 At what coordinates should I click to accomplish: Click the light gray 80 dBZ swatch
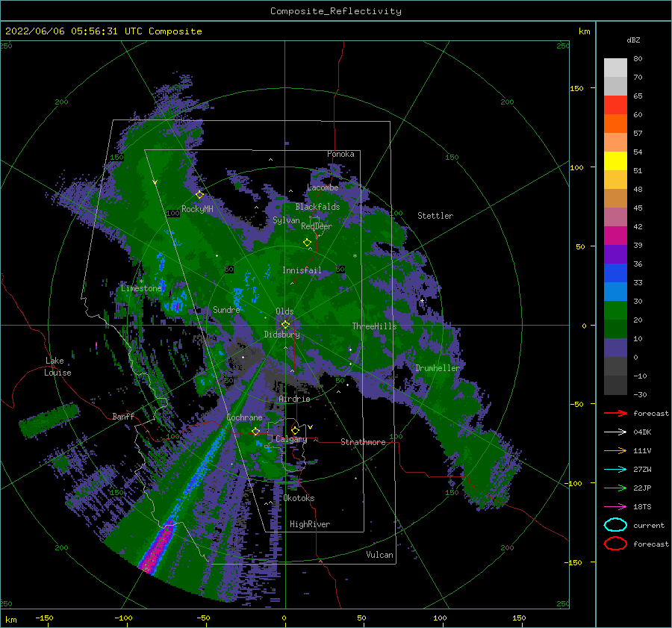pos(615,67)
